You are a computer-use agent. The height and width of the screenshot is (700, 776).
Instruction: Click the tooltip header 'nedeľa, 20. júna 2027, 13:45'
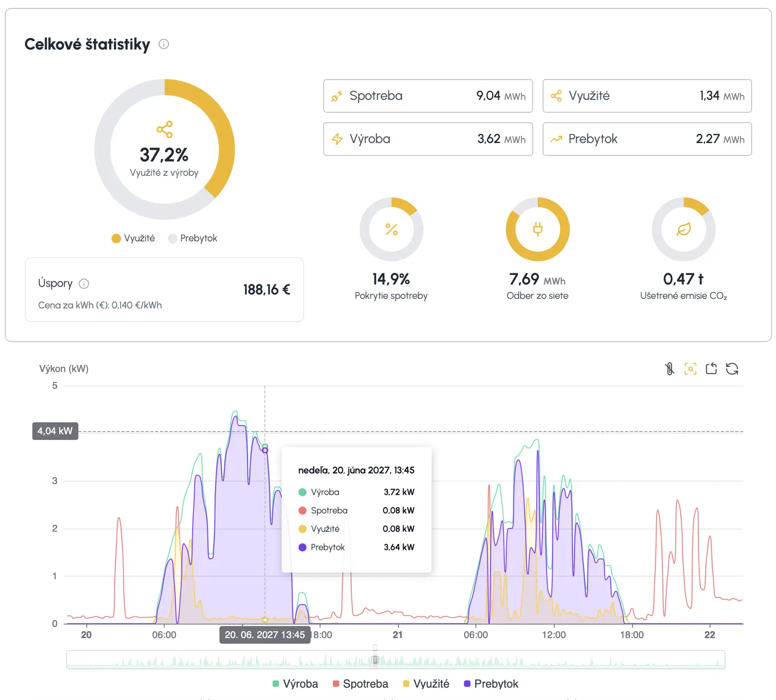356,470
